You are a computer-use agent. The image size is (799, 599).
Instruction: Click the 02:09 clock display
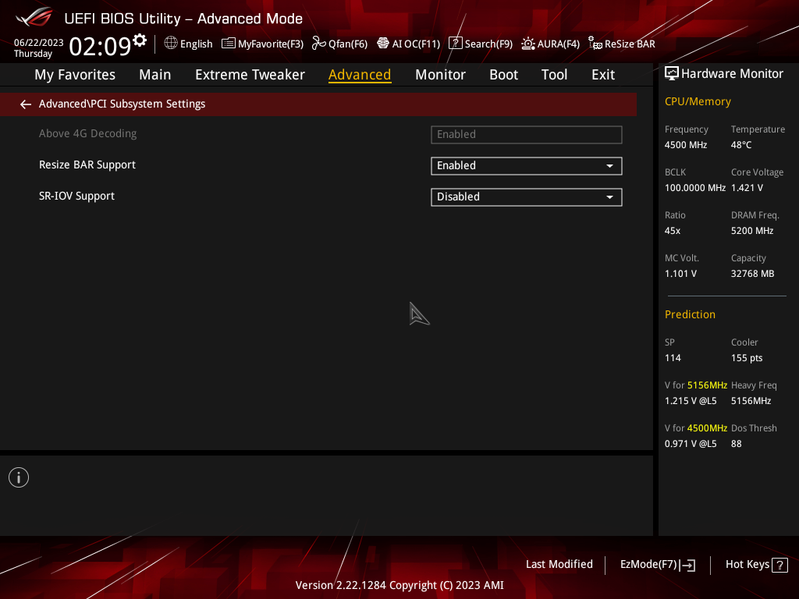tap(100, 46)
